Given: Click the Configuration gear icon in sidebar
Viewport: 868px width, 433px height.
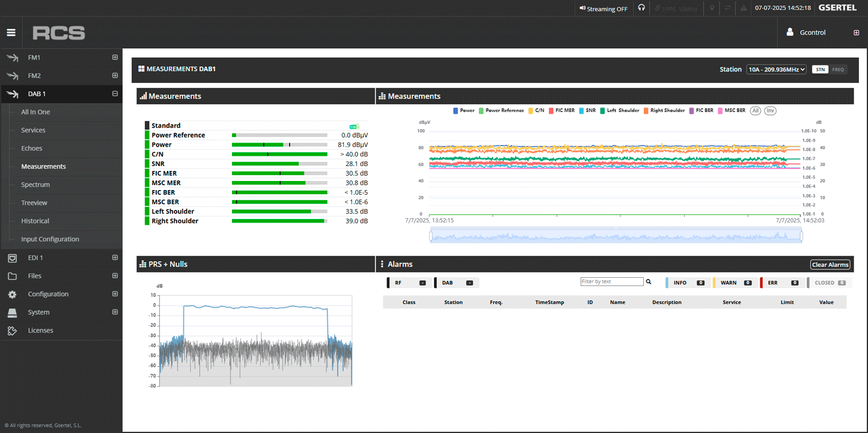Looking at the screenshot, I should coord(12,295).
